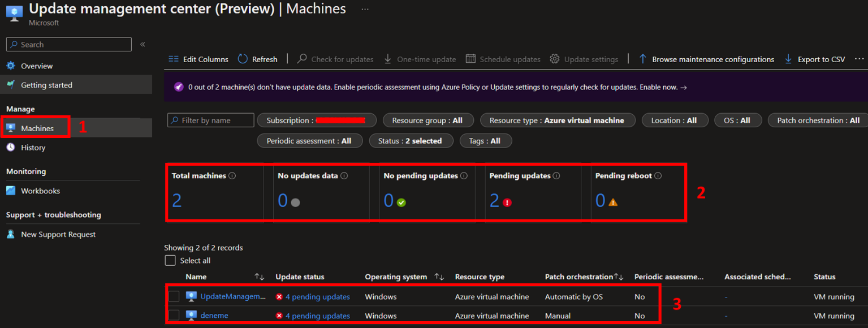Go to History in the sidebar
Image resolution: width=868 pixels, height=328 pixels.
pyautogui.click(x=33, y=148)
